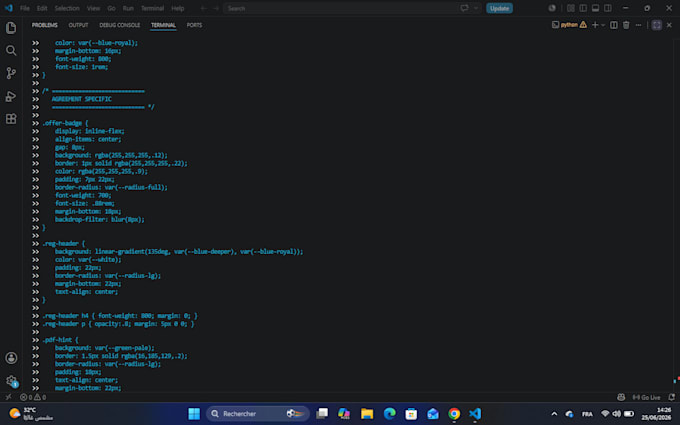680x425 pixels.
Task: Go forward with the right navigation arrow
Action: (x=216, y=8)
